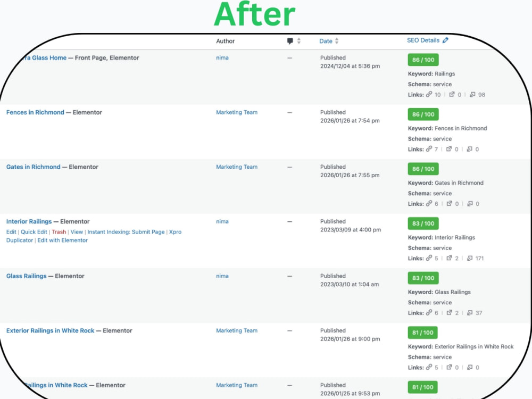This screenshot has height=399, width=532.
Task: Open the Glass Home front page title
Action: [44, 57]
